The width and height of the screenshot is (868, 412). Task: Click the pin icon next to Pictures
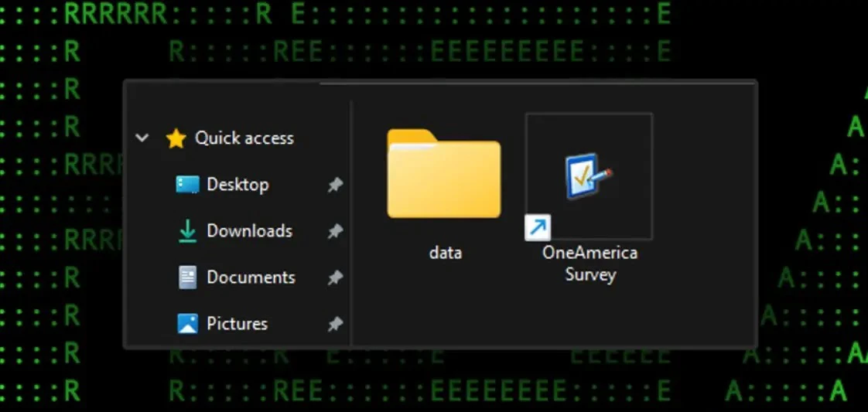point(335,325)
